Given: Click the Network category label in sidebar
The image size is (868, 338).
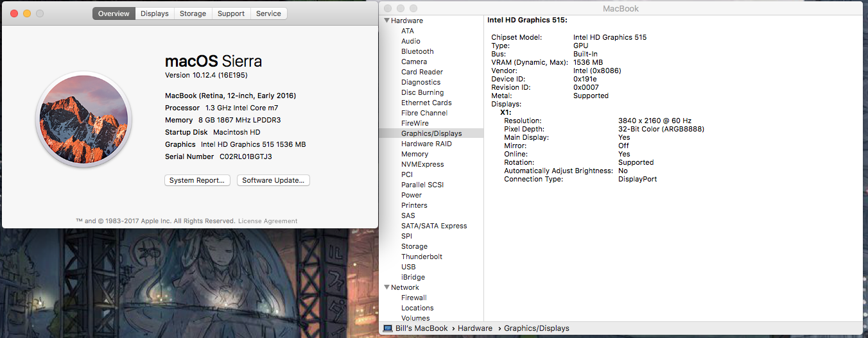Looking at the screenshot, I should [x=405, y=287].
